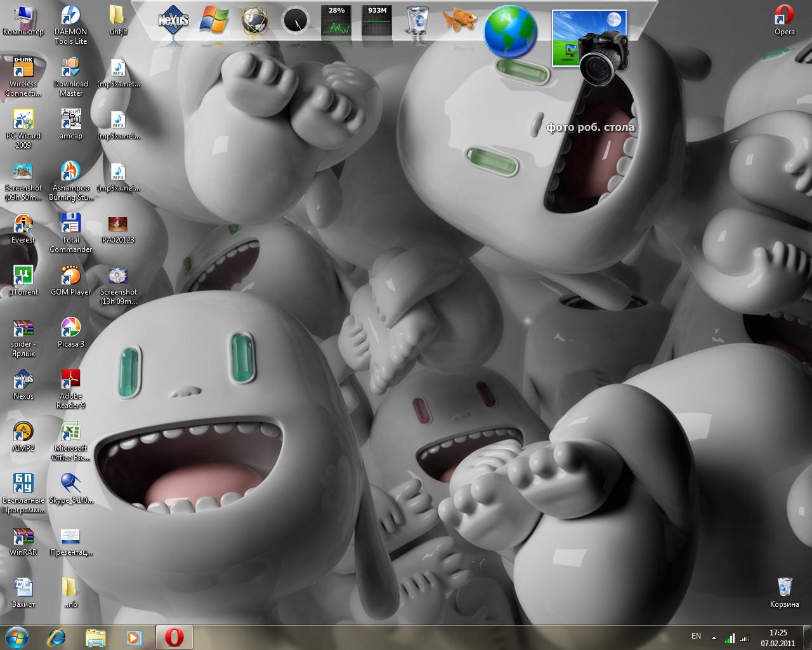812x650 pixels.
Task: Select the GOM Player desktop icon
Action: click(70, 277)
